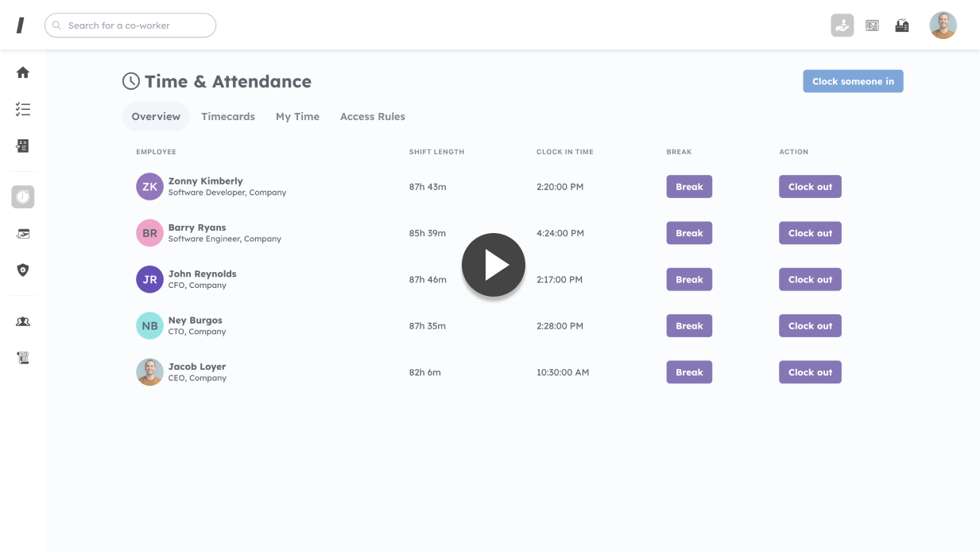980x552 pixels.
Task: Open the checklist tasks icon in sidebar
Action: pyautogui.click(x=23, y=110)
